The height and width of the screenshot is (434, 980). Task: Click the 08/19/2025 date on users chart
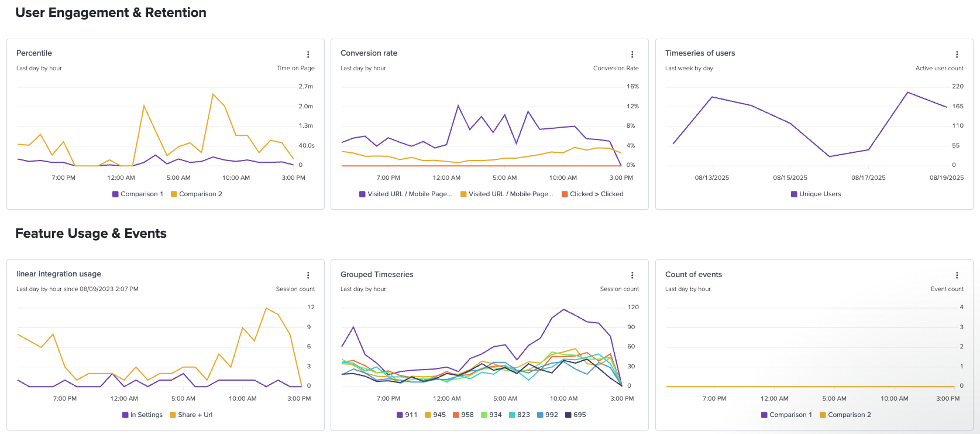(947, 177)
